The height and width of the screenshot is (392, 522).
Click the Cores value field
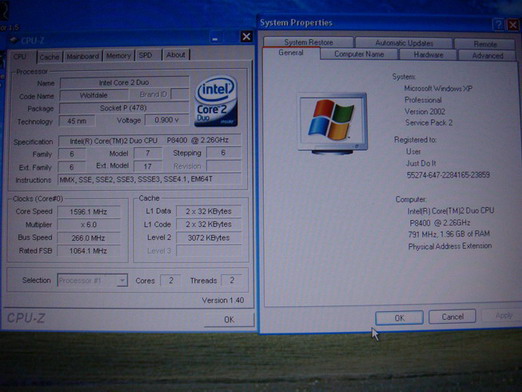tap(171, 280)
